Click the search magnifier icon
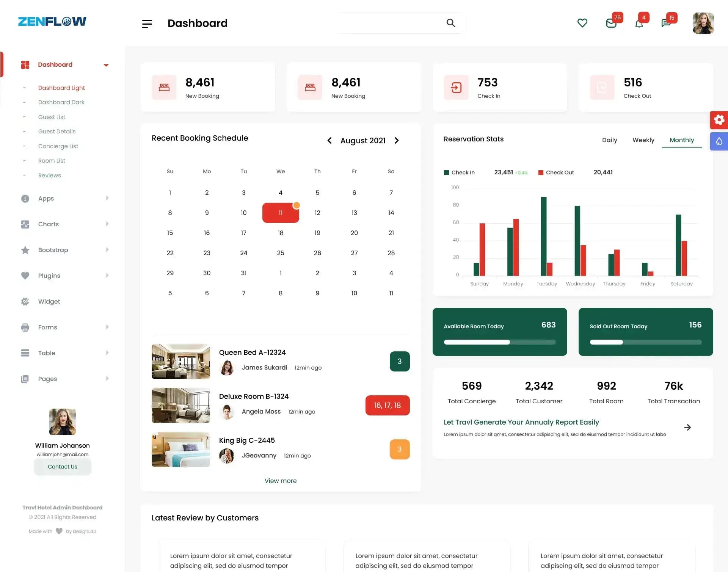728x572 pixels. pyautogui.click(x=450, y=23)
